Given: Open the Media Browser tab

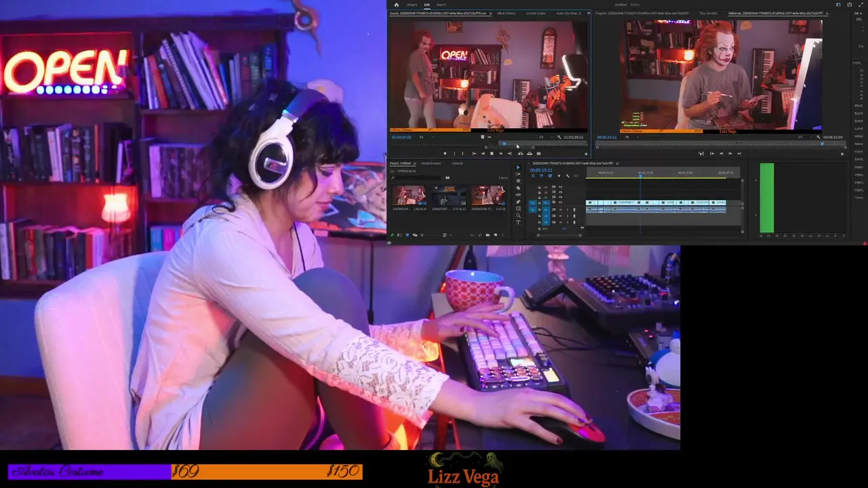Looking at the screenshot, I should coord(431,163).
